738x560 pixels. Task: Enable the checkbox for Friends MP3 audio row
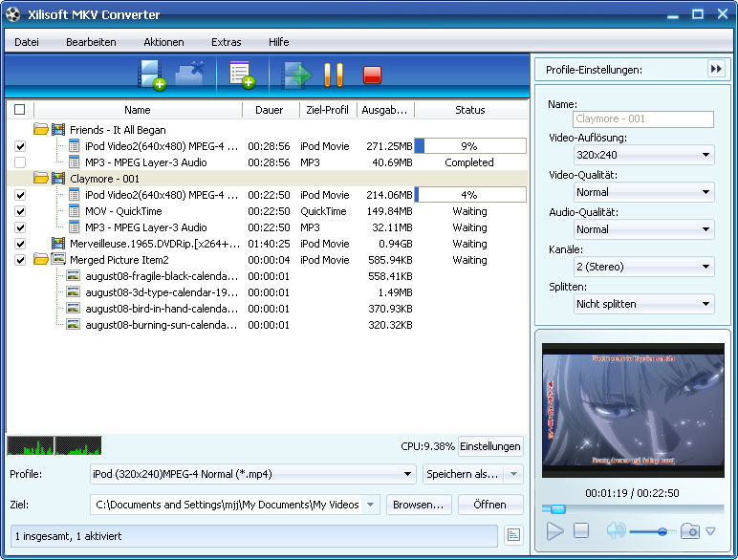coord(20,162)
